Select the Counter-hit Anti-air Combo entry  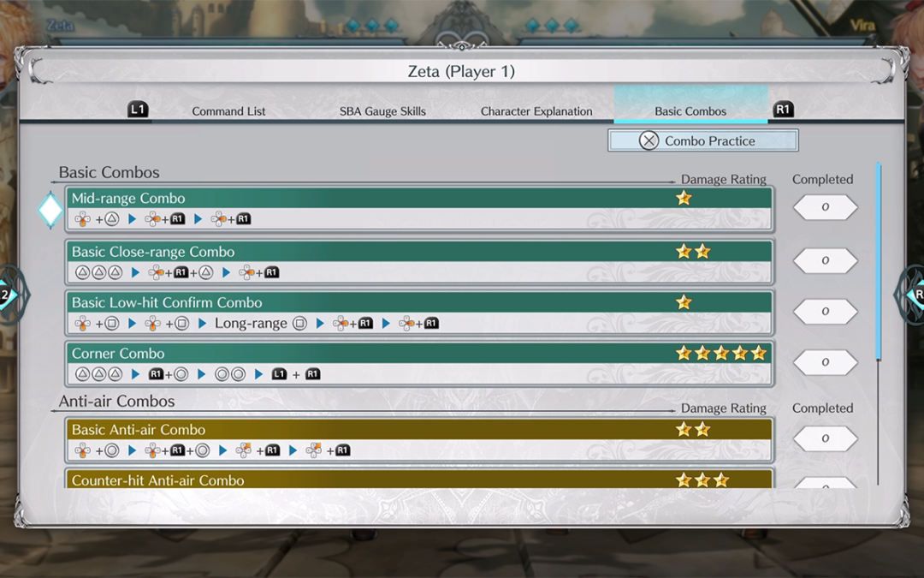click(x=419, y=480)
